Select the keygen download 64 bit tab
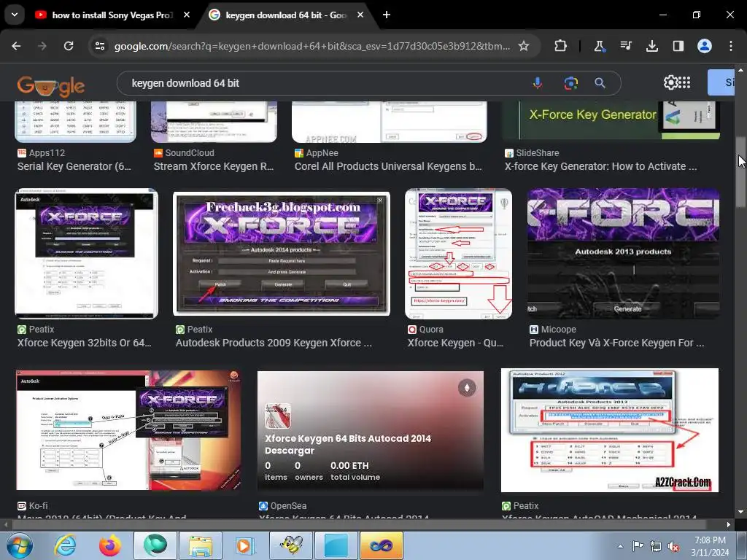The height and width of the screenshot is (560, 747). (x=286, y=15)
